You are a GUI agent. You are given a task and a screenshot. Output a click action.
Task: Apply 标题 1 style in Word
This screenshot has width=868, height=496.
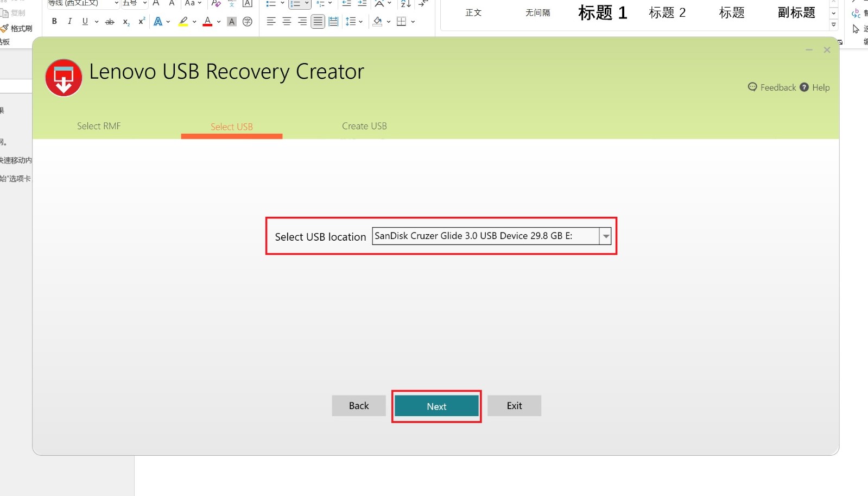tap(603, 12)
